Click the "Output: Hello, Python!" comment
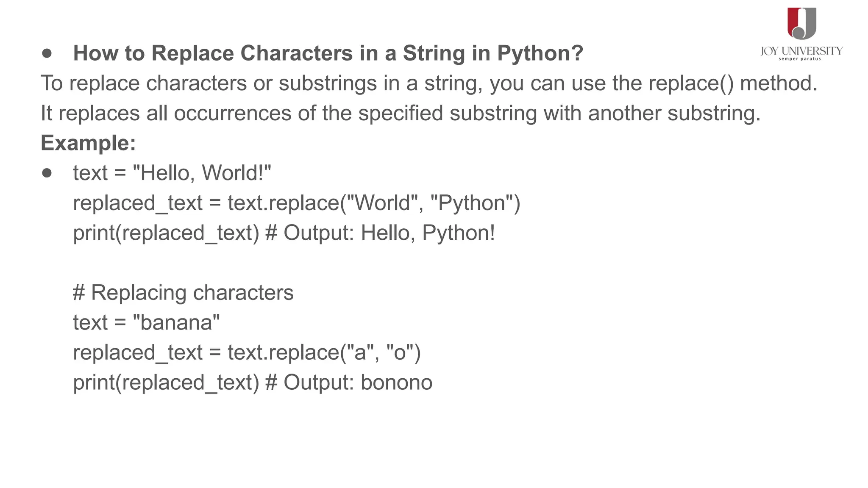Viewport: 868px width, 488px height. click(x=389, y=233)
